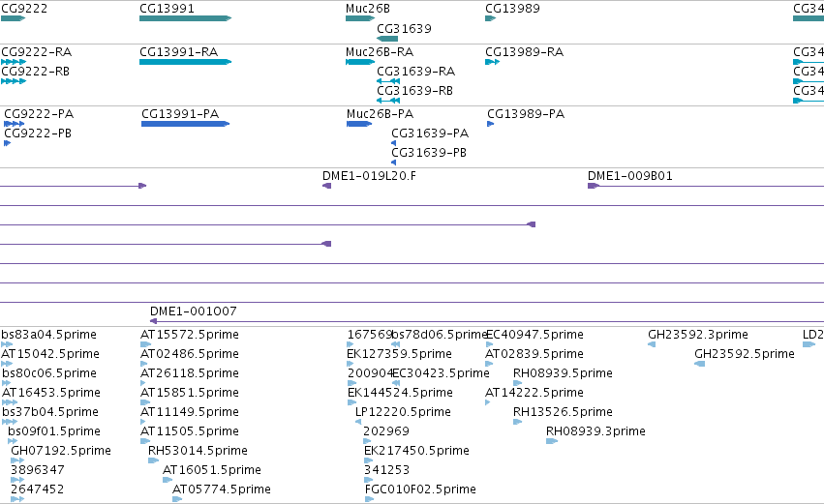Select the CG13991 gene label
Viewport: 824px width, 504px height.
167,9
